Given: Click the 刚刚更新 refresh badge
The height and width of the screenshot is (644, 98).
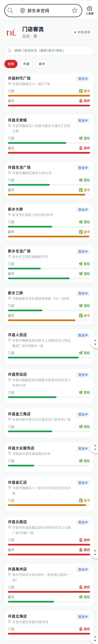Looking at the screenshot, I should tap(82, 32).
